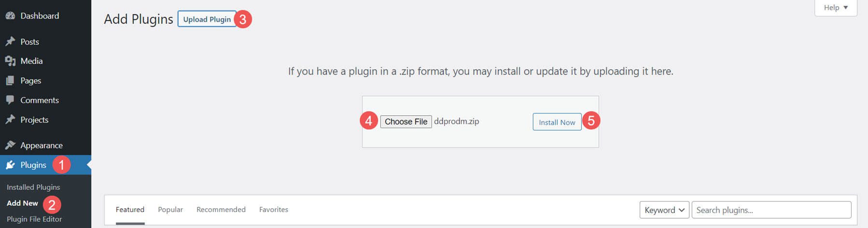Viewport: 868px width, 228px height.
Task: Open the Recommended plugins tab
Action: tap(221, 210)
